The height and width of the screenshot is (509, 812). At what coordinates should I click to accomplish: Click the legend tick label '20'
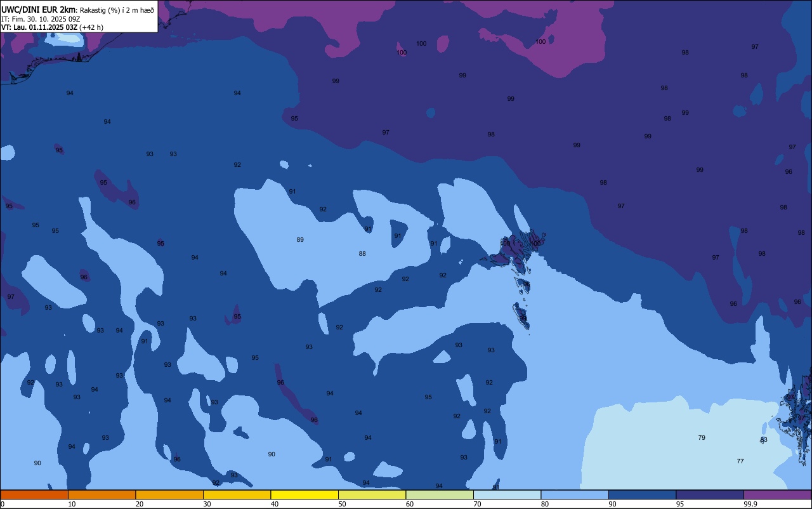[139, 504]
